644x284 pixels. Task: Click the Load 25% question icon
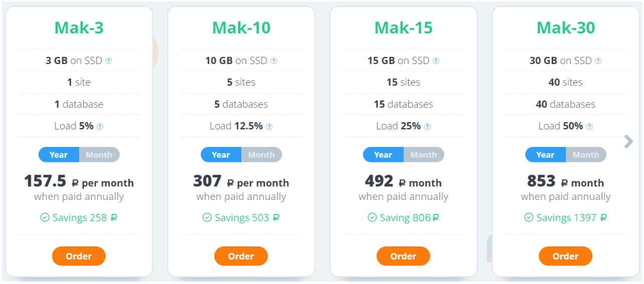427,126
